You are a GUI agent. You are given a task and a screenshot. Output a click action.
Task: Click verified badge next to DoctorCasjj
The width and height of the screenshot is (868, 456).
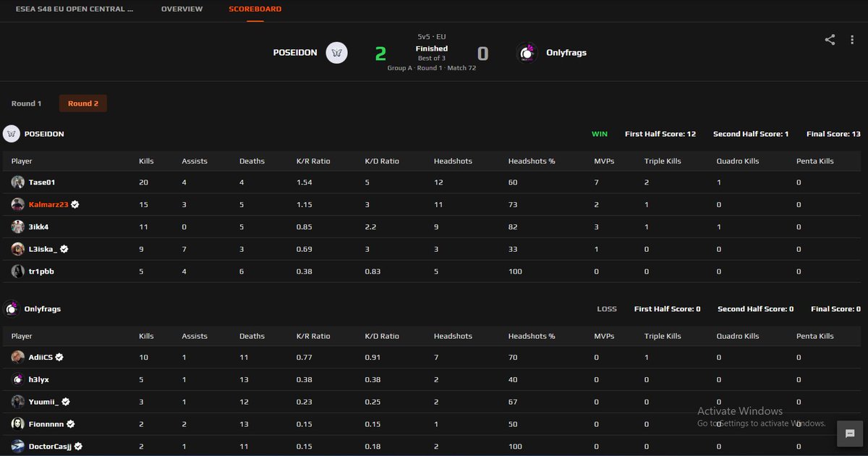pos(78,447)
